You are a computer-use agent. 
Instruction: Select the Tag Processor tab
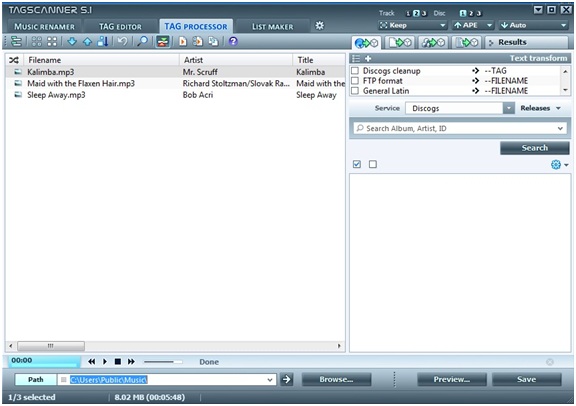196,26
